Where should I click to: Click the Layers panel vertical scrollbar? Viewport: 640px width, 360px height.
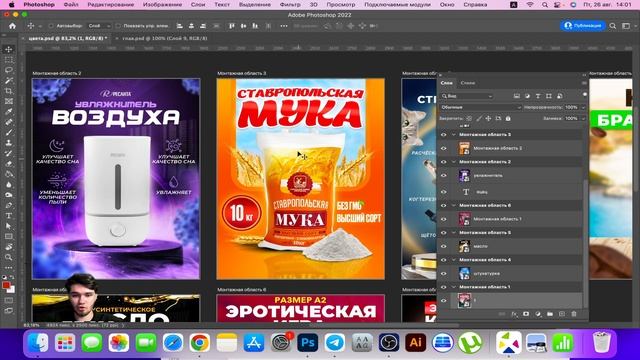pyautogui.click(x=586, y=243)
